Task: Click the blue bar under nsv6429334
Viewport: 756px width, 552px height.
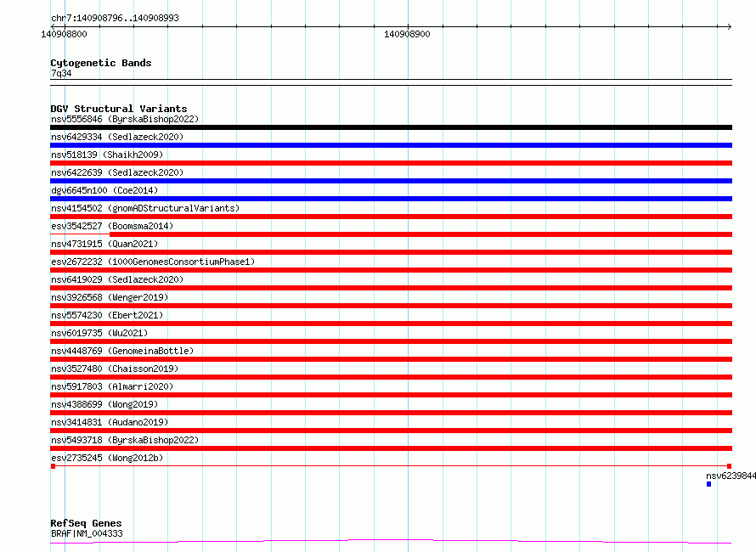Action: click(x=391, y=145)
